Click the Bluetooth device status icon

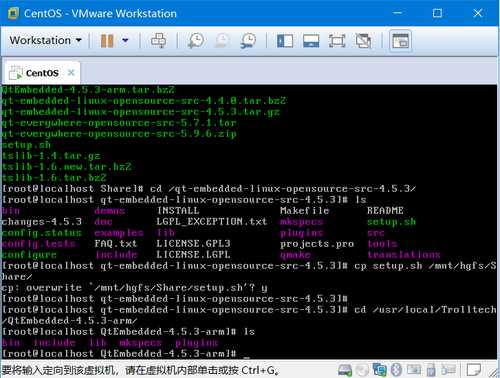pos(396,370)
